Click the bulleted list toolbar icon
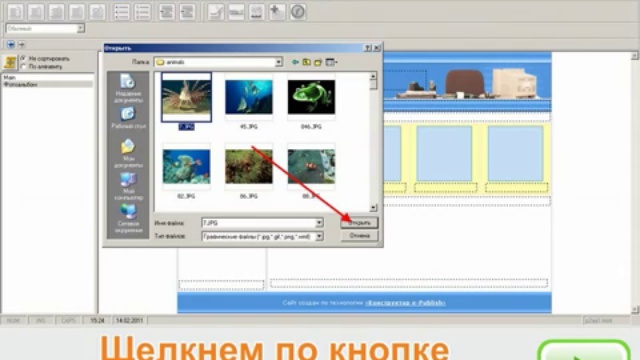Screen dimensions: 640x360 click(122, 12)
